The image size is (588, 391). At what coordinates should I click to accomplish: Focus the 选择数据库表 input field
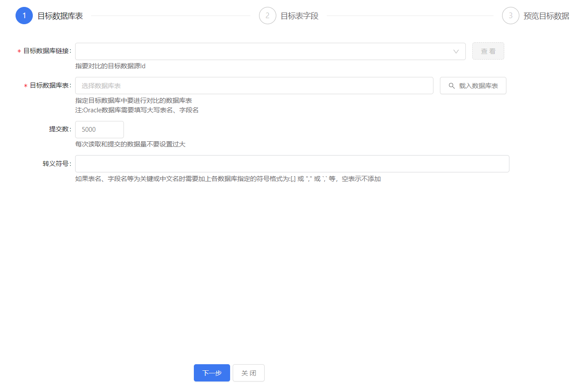coord(254,86)
